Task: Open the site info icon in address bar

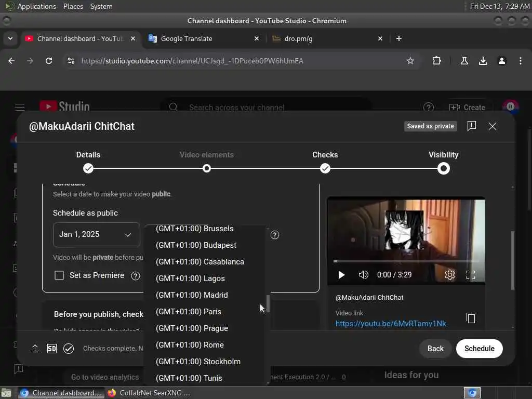Action: tap(71, 61)
